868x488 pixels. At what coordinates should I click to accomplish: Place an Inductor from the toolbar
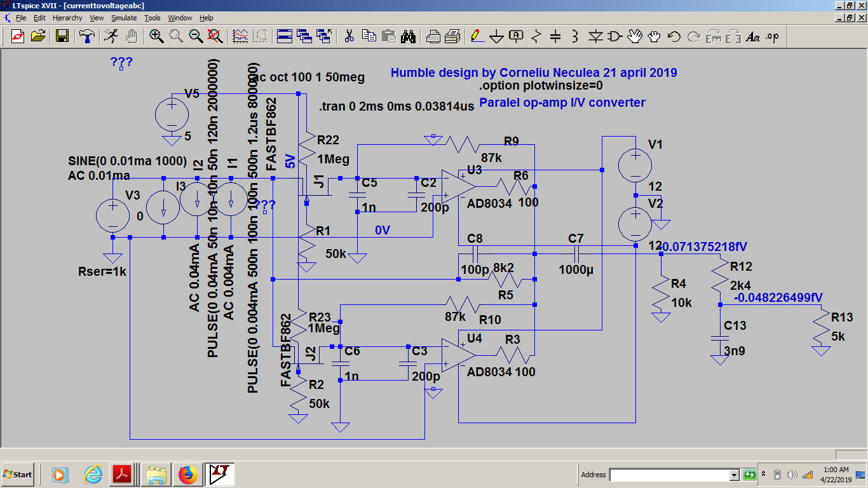coord(576,36)
